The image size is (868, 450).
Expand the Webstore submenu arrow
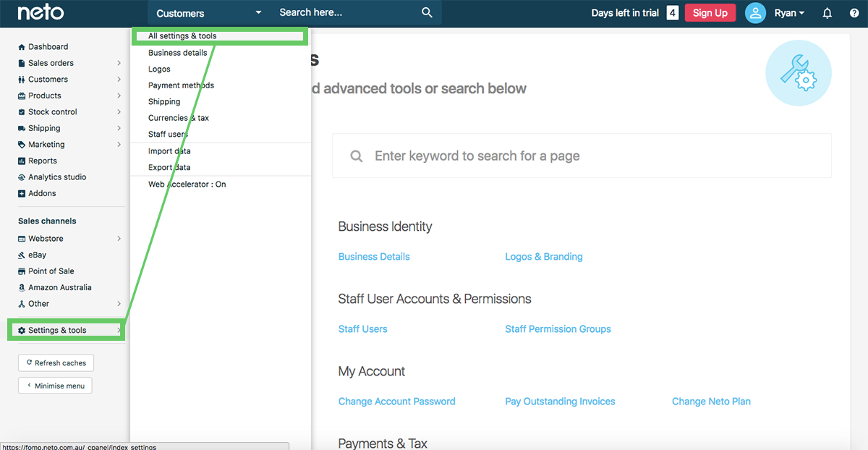(119, 239)
